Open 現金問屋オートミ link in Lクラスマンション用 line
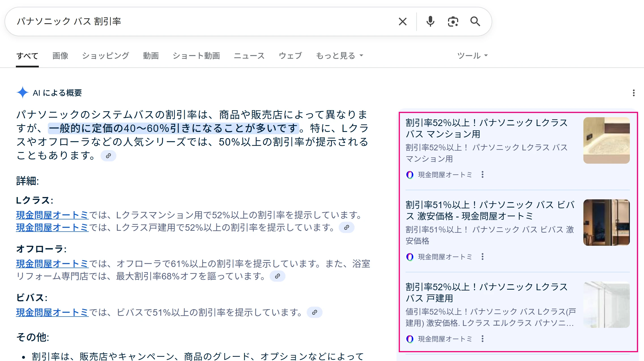The width and height of the screenshot is (644, 361). (x=52, y=215)
